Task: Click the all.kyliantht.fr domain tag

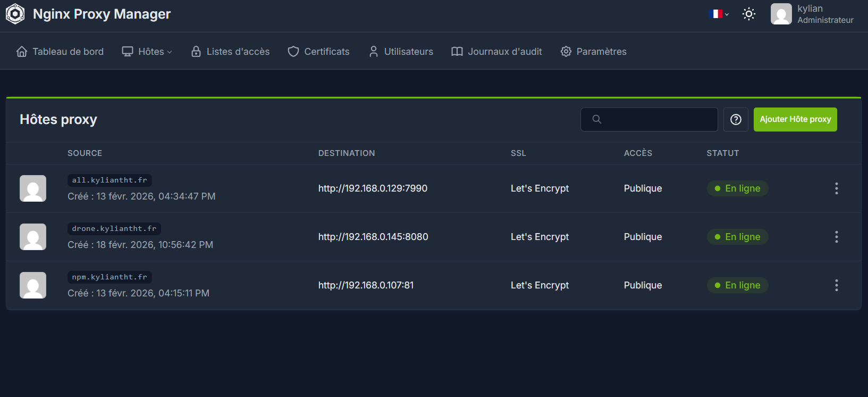Action: point(109,180)
